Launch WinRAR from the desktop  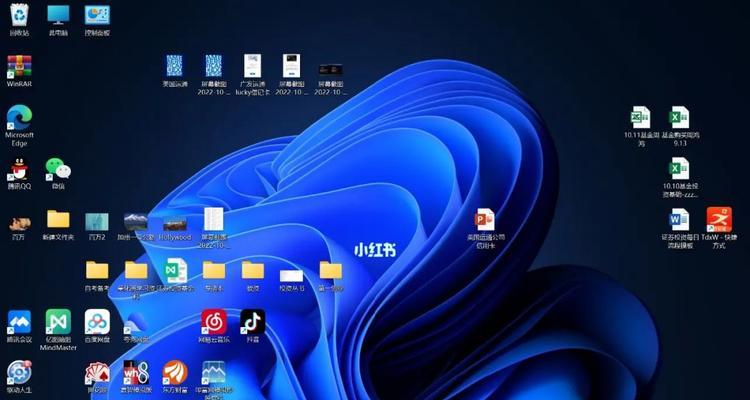pos(19,67)
